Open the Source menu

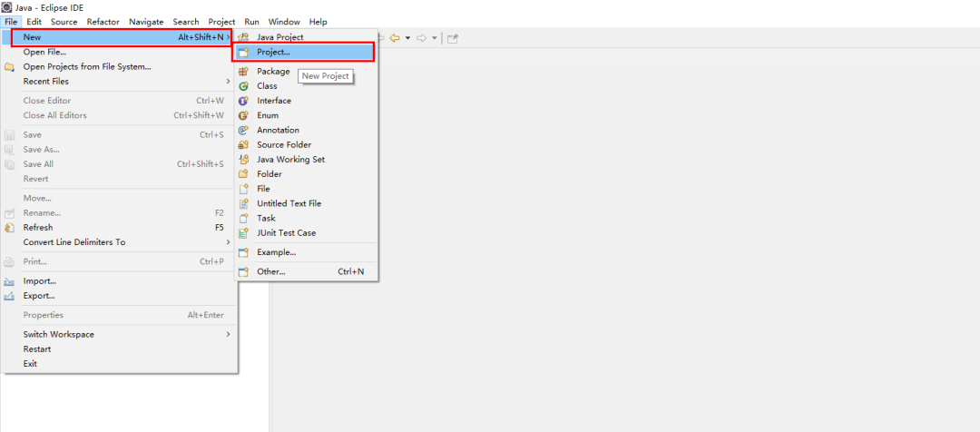[x=64, y=22]
